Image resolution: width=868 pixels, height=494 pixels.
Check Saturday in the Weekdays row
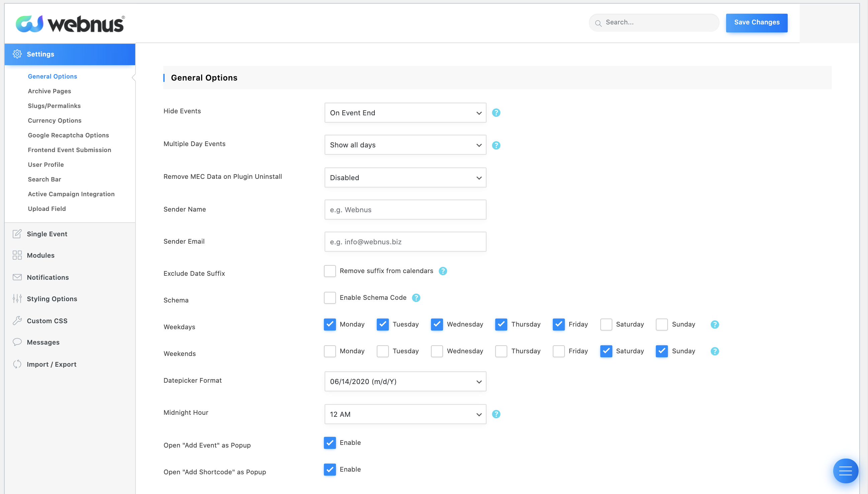pyautogui.click(x=606, y=324)
